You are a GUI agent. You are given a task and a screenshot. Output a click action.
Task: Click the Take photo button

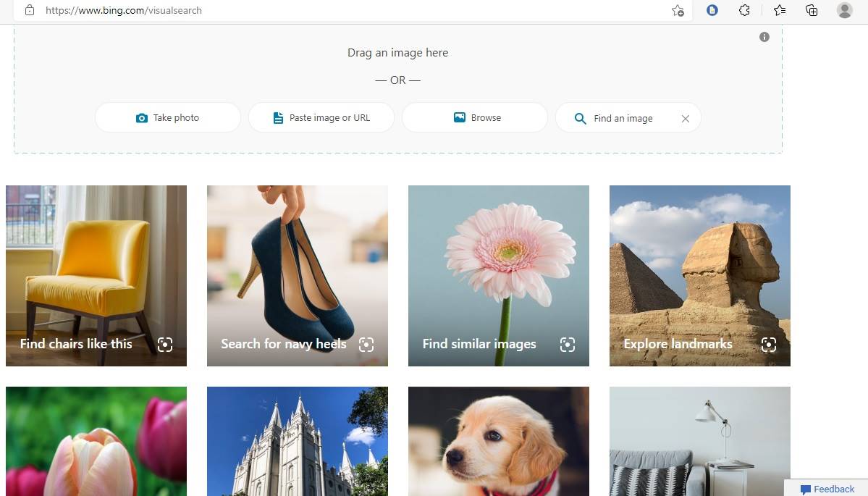(167, 117)
